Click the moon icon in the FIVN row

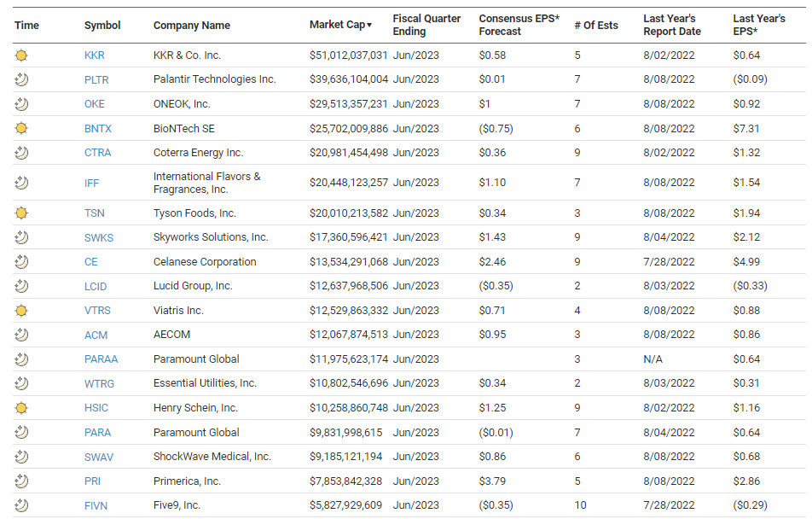pos(21,505)
